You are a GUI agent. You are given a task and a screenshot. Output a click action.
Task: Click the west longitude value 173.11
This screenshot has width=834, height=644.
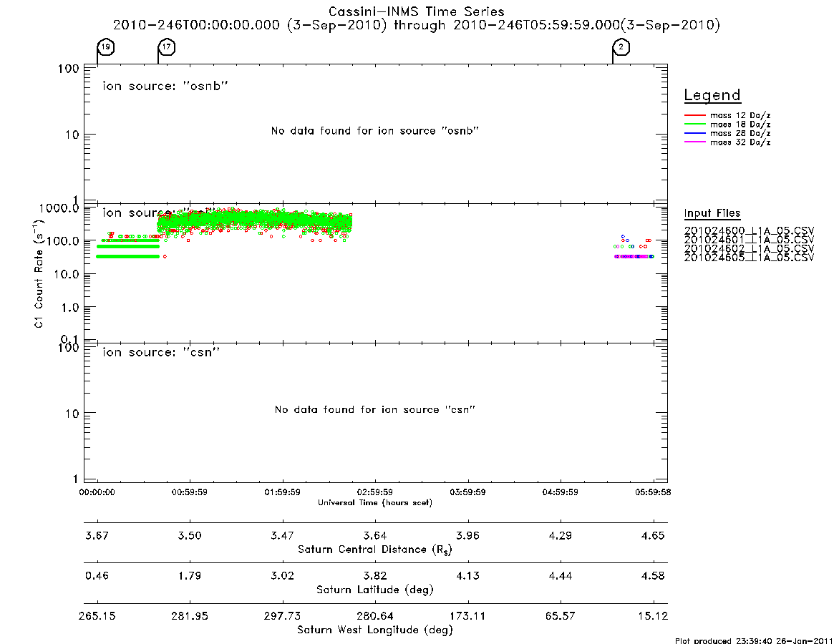[467, 616]
